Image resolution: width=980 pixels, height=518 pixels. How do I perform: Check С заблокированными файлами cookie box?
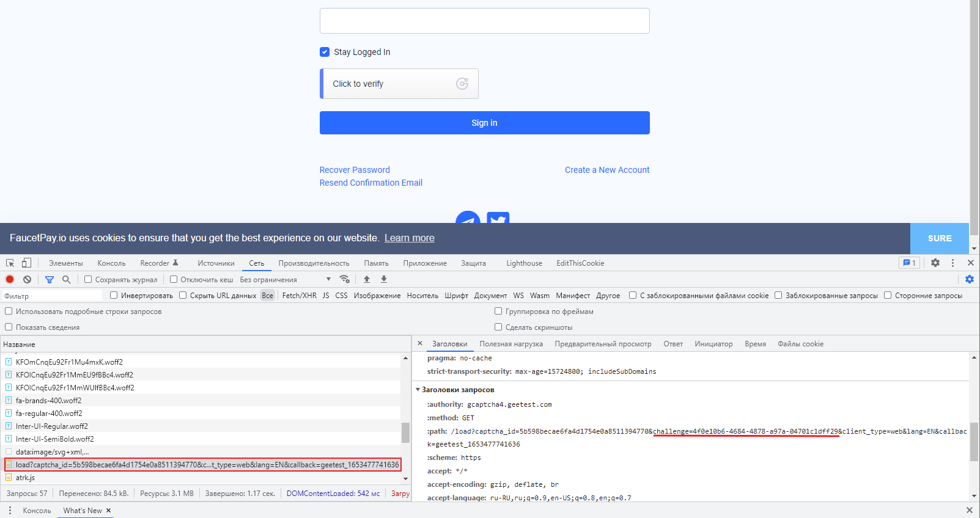pos(633,295)
